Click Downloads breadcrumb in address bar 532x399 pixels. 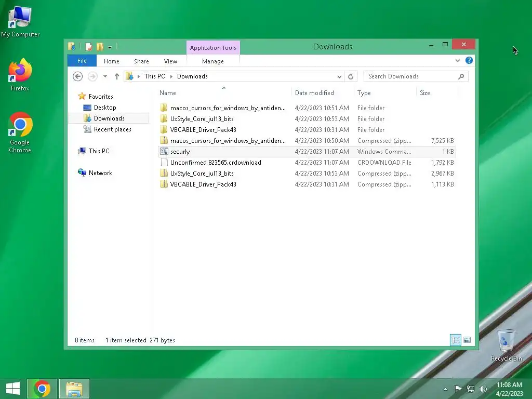tap(192, 76)
